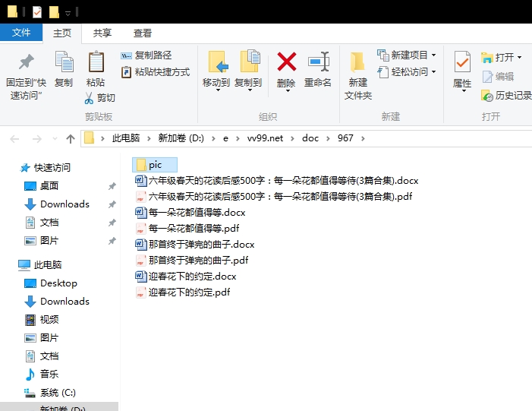Click Pin to Quick access icon

coord(26,62)
